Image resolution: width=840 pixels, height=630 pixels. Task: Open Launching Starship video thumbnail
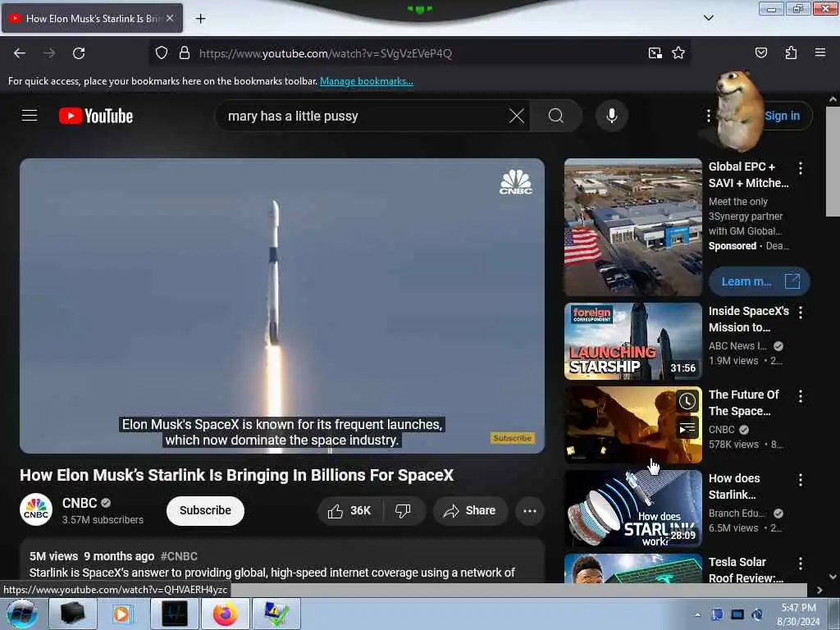(x=632, y=341)
